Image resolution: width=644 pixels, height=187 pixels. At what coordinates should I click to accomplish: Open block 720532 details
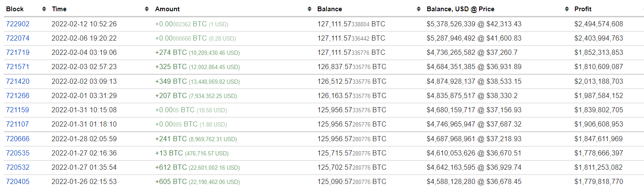pyautogui.click(x=18, y=168)
